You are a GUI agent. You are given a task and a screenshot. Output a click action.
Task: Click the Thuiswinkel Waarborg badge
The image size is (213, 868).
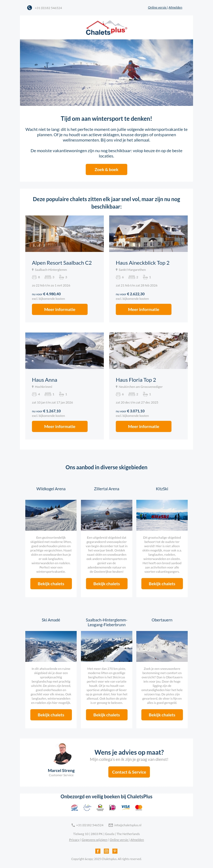[x=100, y=807]
